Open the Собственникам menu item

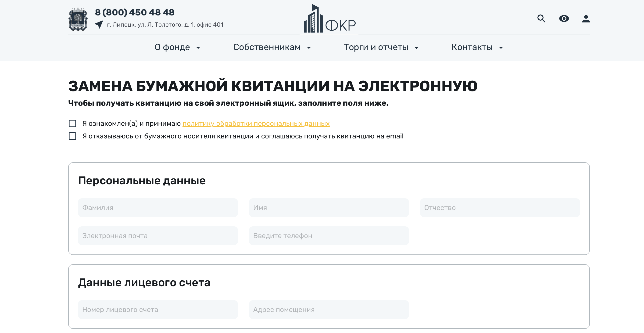(267, 47)
